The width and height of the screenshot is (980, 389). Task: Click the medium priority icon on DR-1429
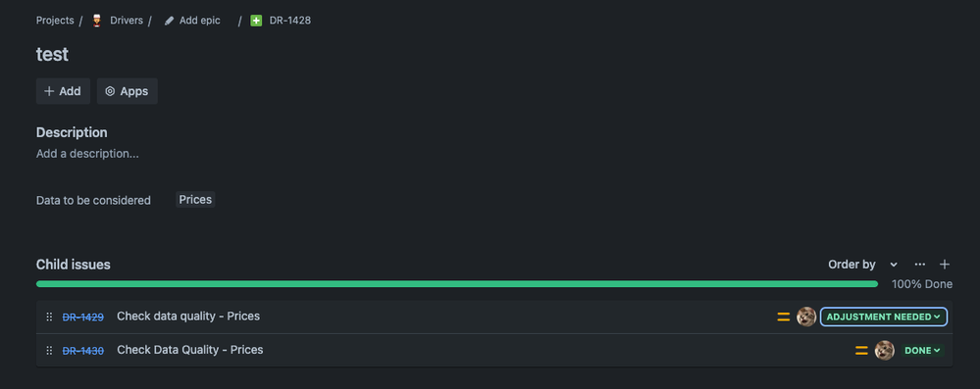coord(783,316)
